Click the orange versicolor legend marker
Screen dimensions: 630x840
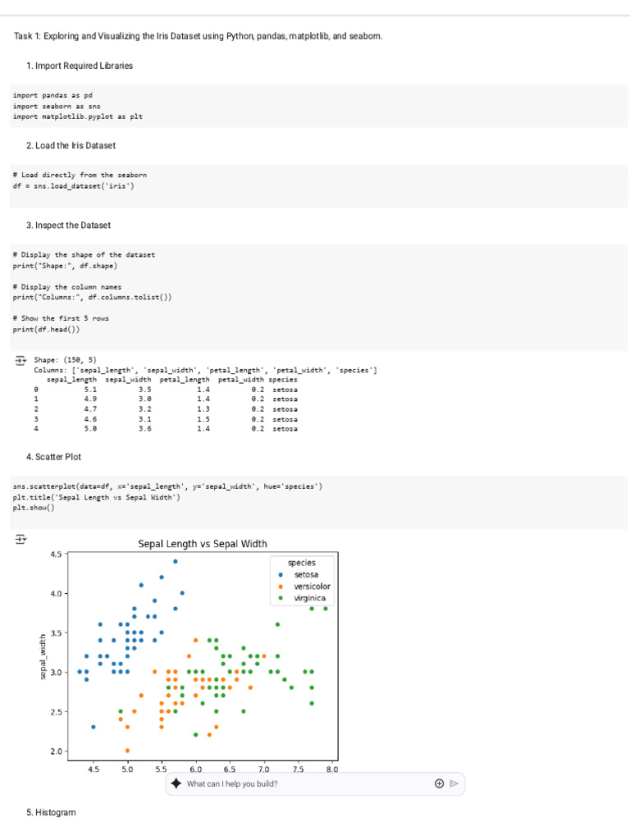281,586
